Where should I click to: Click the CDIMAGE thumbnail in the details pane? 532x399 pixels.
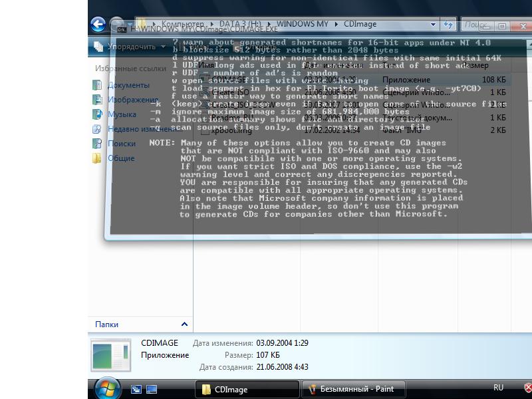110,355
